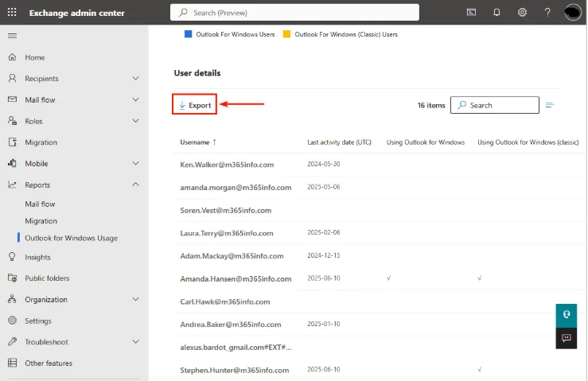Collapse the Reports section chevron
Viewport: 588px width, 381px height.
click(135, 185)
